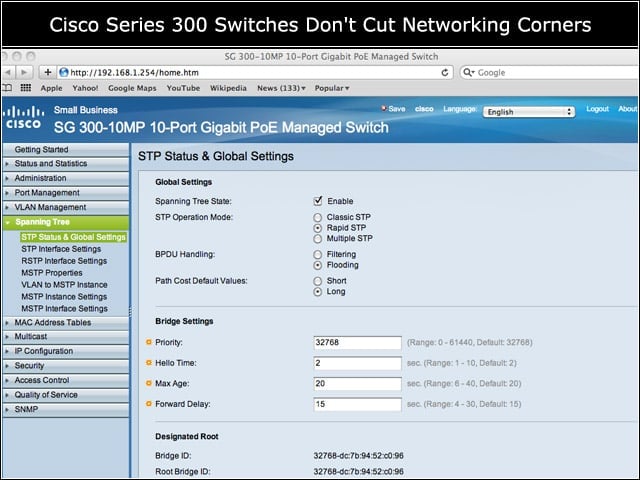Select Classic STP operation mode

click(x=318, y=218)
